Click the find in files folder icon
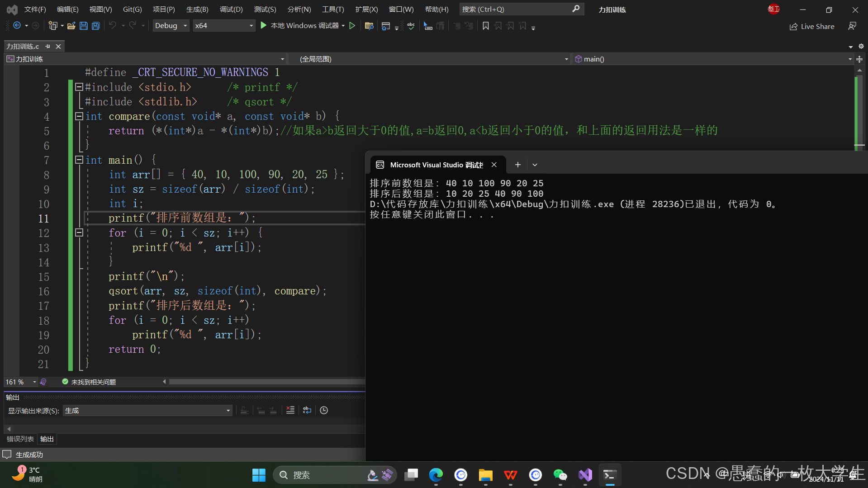Viewport: 868px width, 488px height. coord(369,26)
